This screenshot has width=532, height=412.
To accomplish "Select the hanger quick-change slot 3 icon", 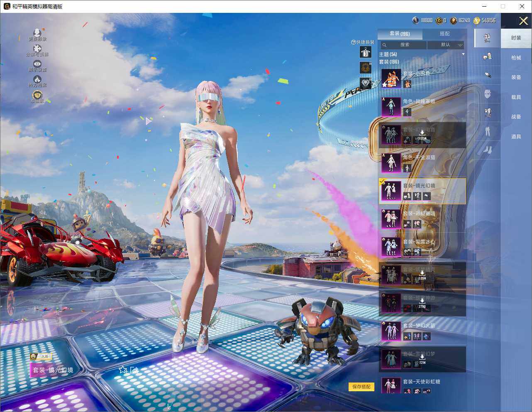I will pos(365,52).
